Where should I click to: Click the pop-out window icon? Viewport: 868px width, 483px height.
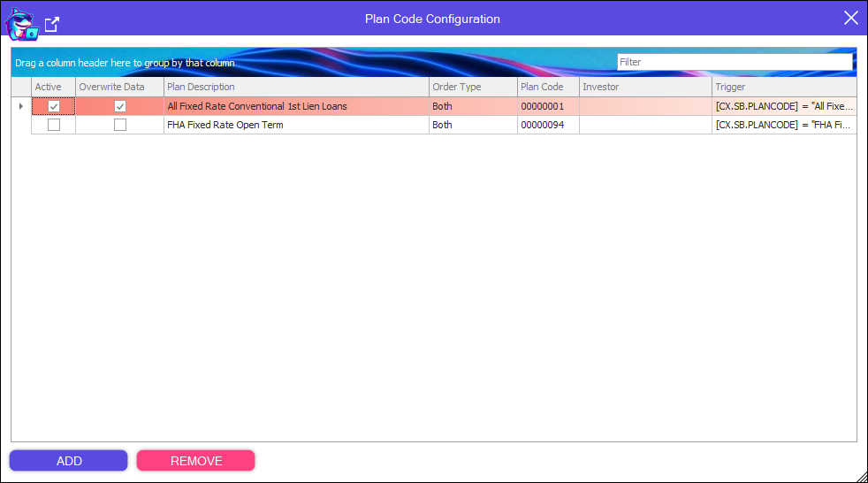(x=52, y=25)
